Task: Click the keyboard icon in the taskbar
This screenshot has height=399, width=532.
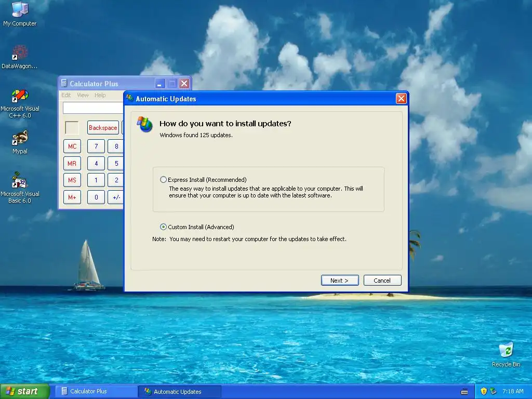Action: (464, 392)
